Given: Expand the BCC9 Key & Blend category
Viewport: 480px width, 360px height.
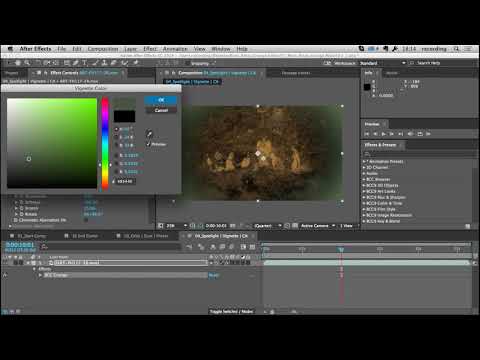Looking at the screenshot, I should (x=364, y=221).
